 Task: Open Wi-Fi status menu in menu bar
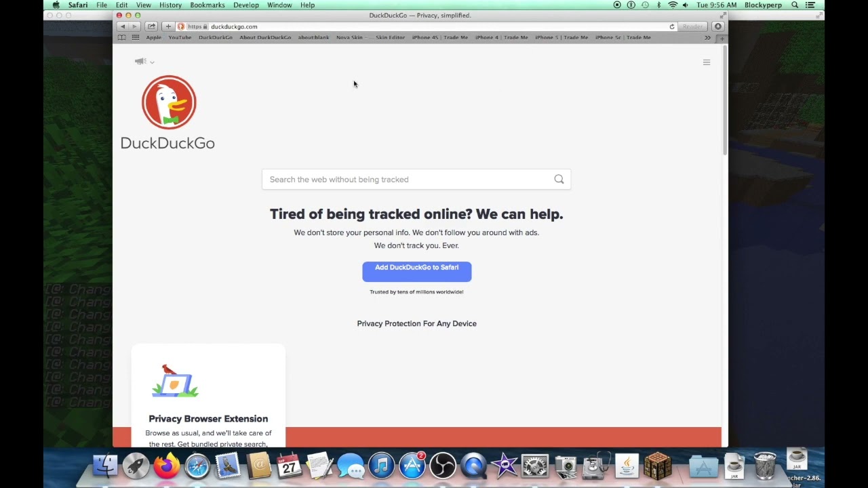[x=673, y=5]
